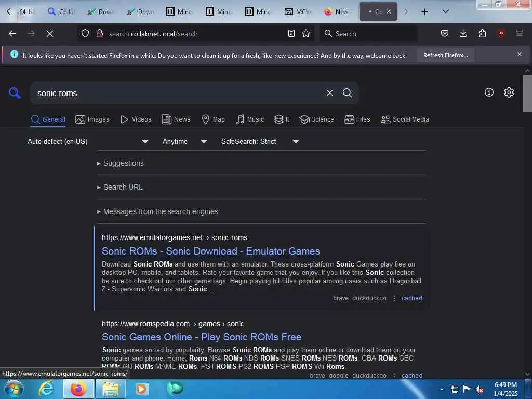Focus the Firefox Search box
The image size is (532, 399).
pyautogui.click(x=368, y=34)
